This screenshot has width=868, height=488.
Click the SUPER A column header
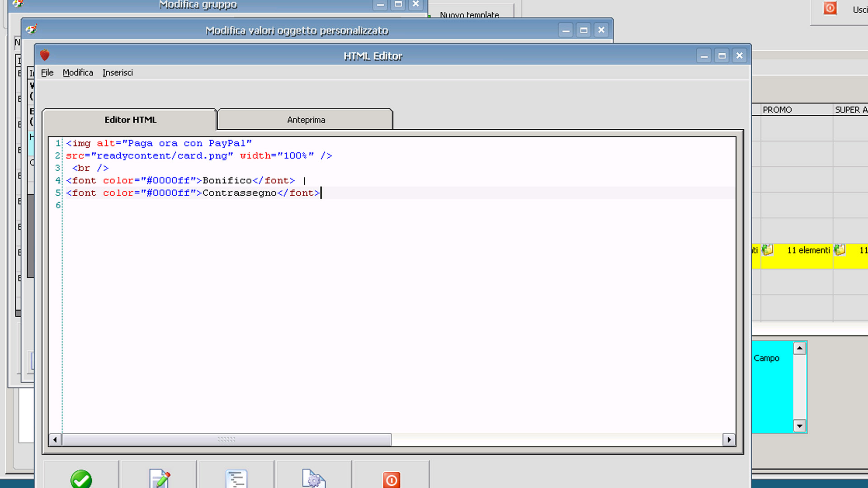click(x=851, y=110)
